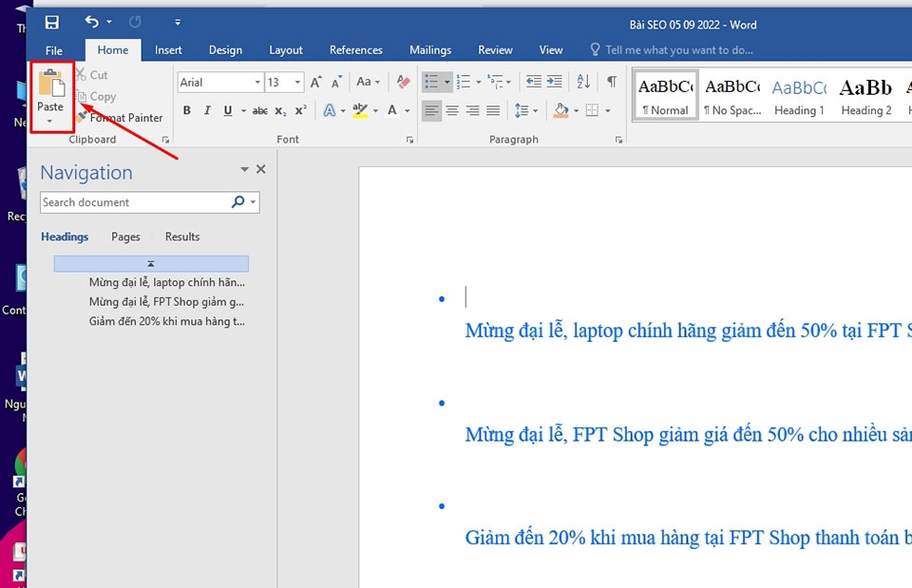
Task: Apply the Heading 2 style
Action: tap(866, 96)
